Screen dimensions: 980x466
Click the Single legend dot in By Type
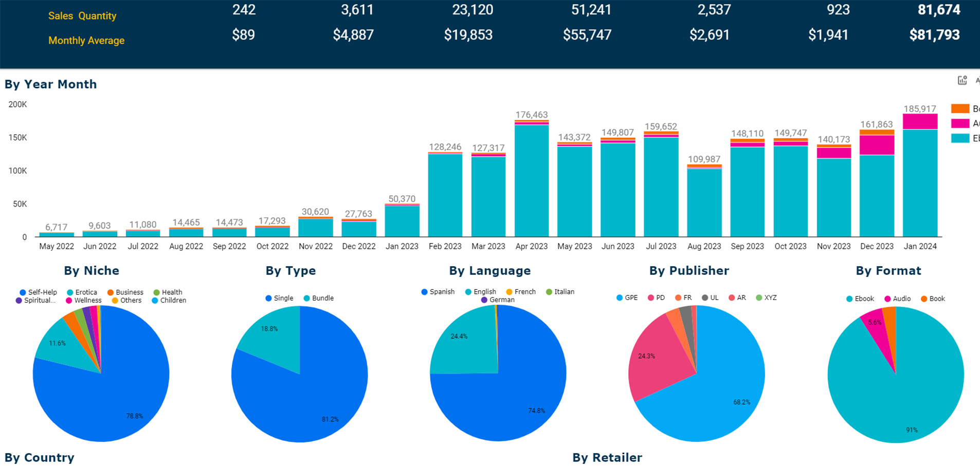(268, 298)
